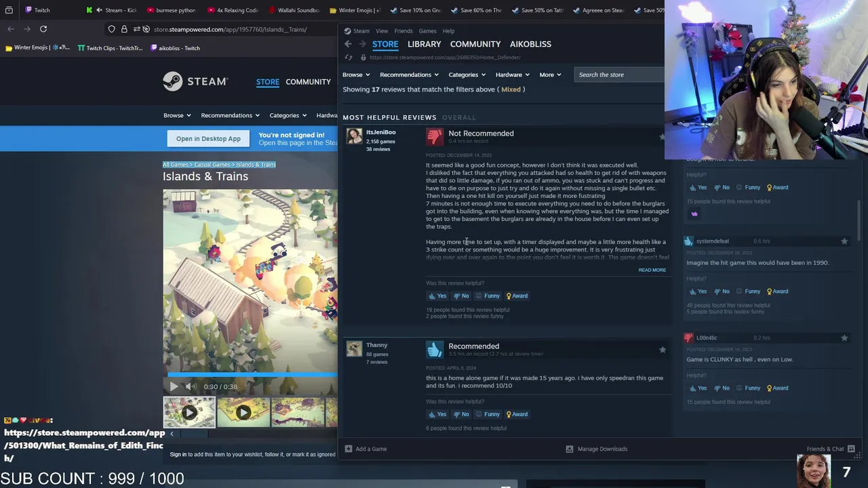The width and height of the screenshot is (868, 488).
Task: Expand Browse dropdown in browser store page
Action: point(177,115)
